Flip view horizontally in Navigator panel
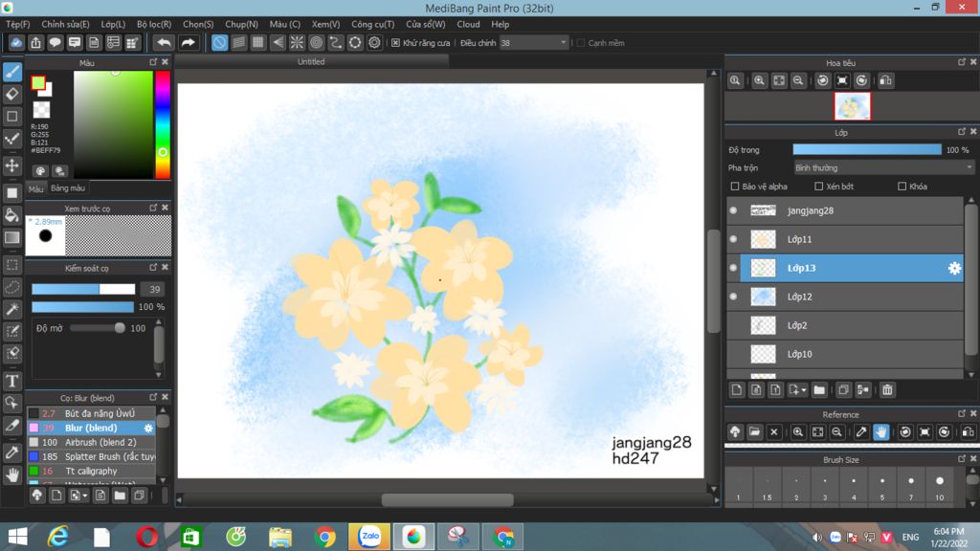Viewport: 980px width, 551px height. click(885, 80)
